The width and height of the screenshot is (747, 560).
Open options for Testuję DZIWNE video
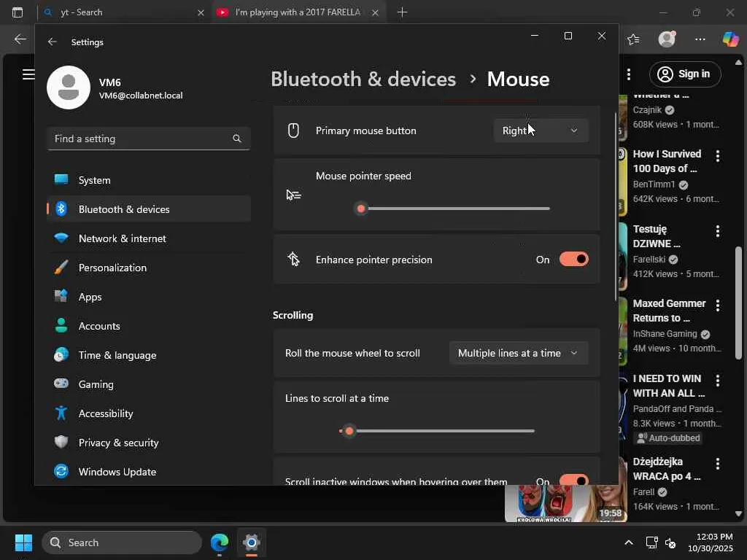tap(718, 231)
